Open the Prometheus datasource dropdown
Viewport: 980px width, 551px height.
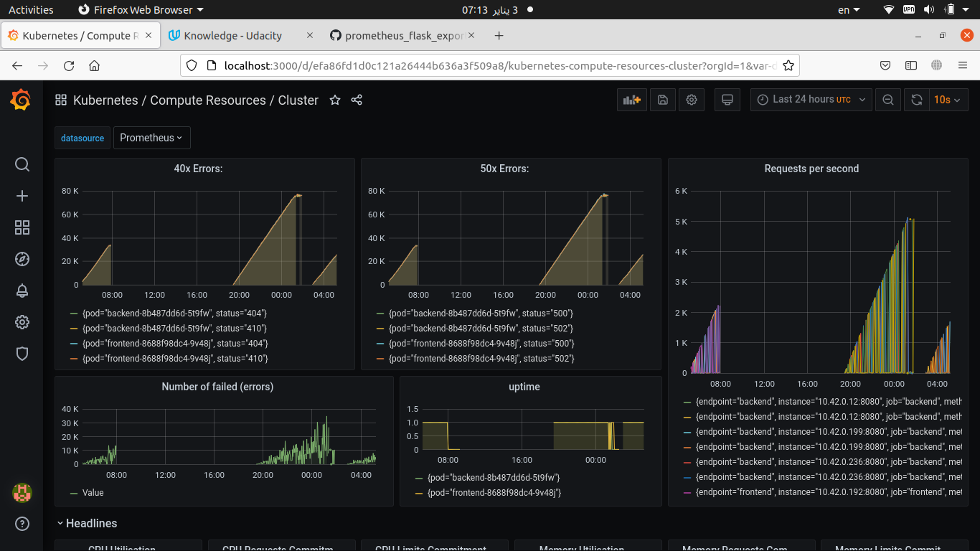[x=151, y=138]
